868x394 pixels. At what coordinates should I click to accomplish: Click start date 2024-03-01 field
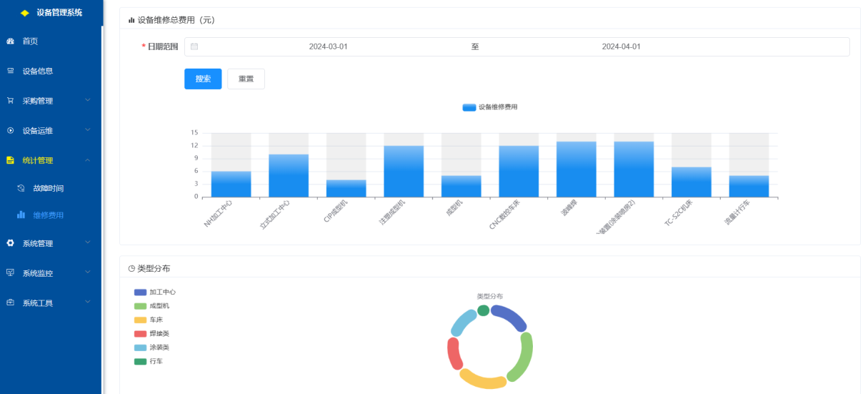(x=328, y=46)
